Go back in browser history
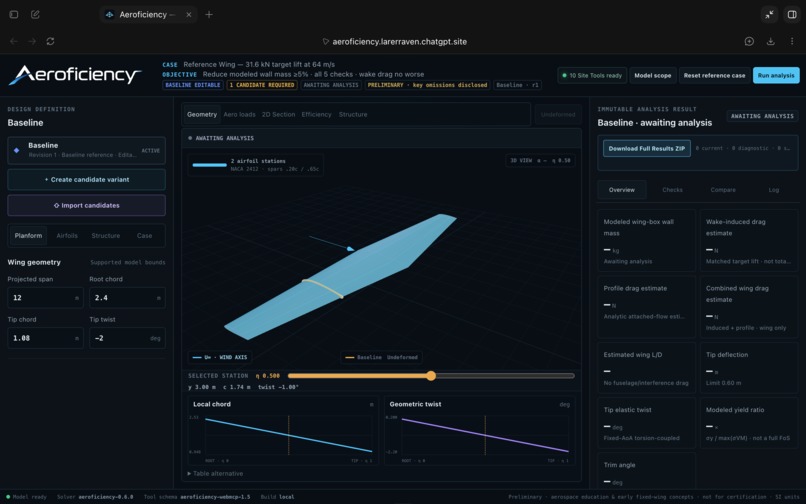Screen dimensions: 806x504 (14, 41)
